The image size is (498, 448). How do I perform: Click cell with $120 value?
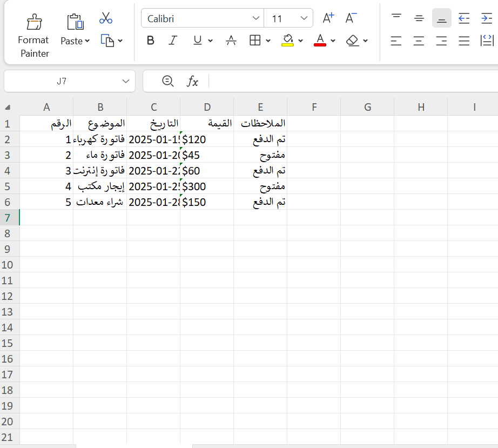point(207,139)
